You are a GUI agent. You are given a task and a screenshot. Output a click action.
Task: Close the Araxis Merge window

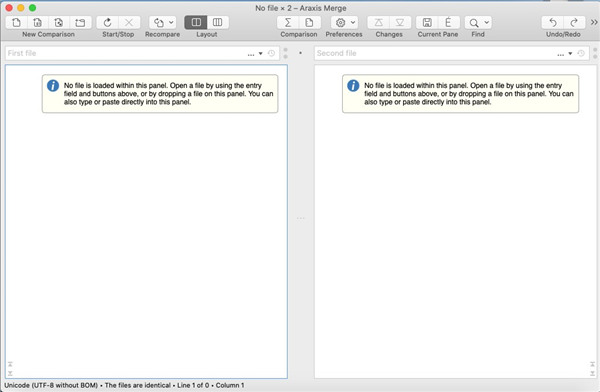click(x=9, y=8)
